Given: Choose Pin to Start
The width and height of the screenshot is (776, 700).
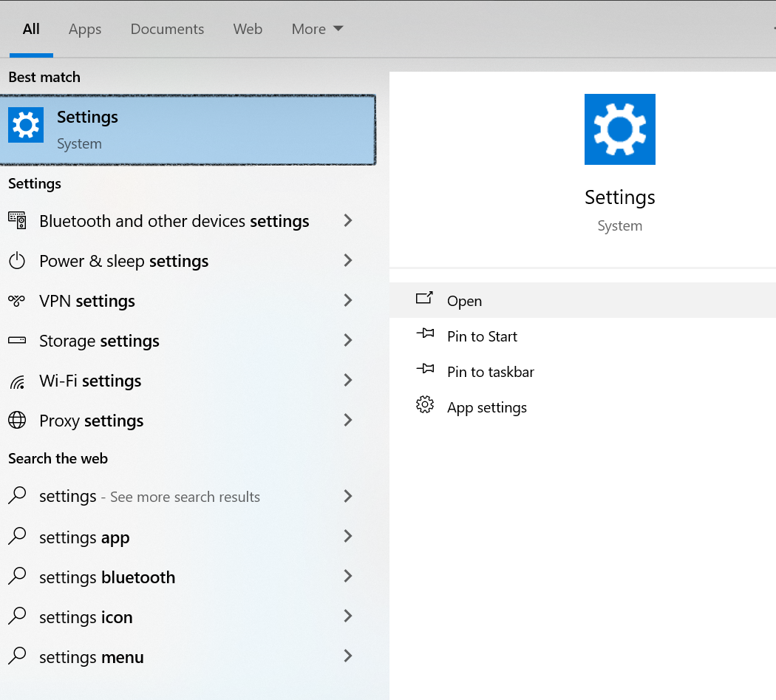Looking at the screenshot, I should point(582,336).
